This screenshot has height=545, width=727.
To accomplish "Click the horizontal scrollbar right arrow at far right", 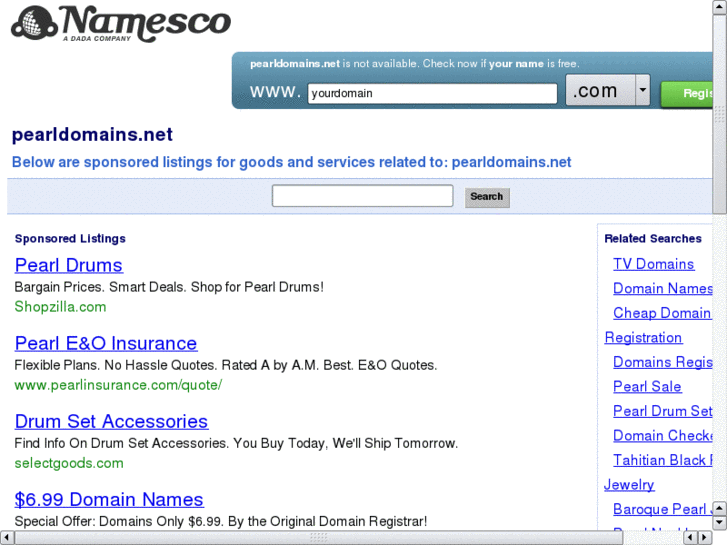I will 705,538.
